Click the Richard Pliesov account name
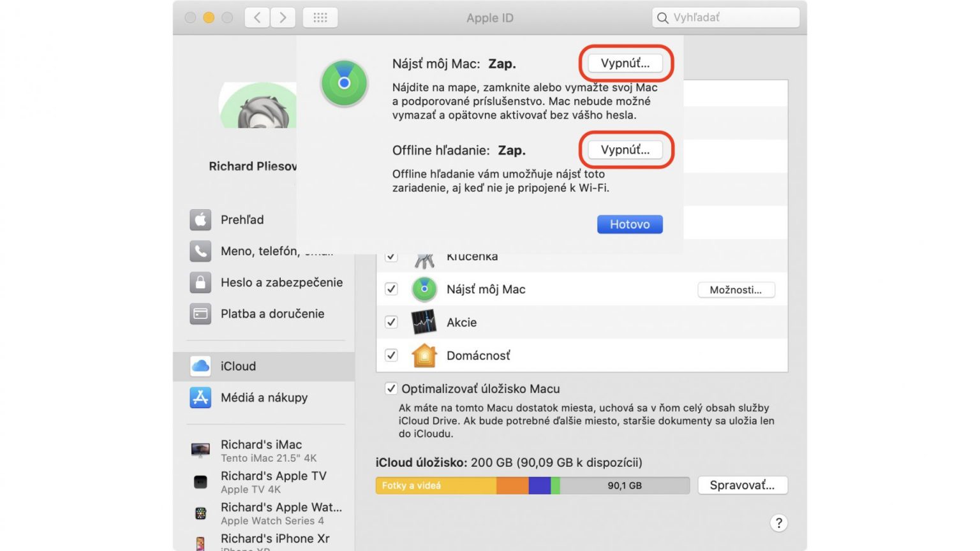 tap(253, 166)
